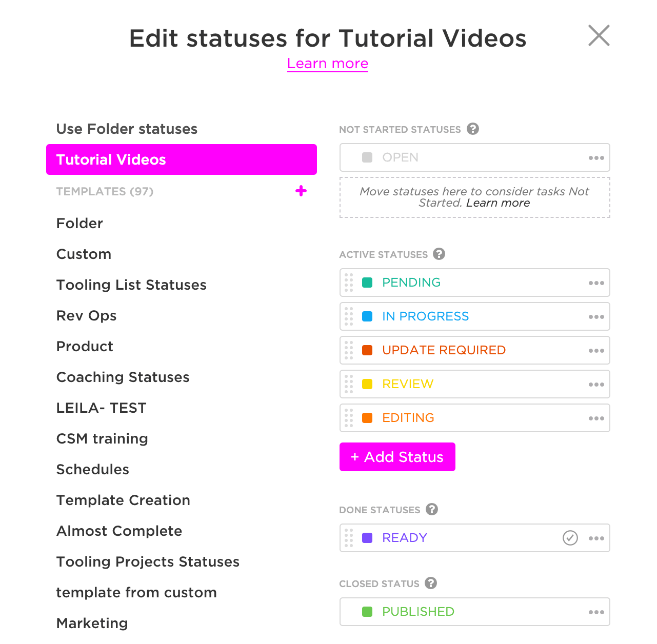This screenshot has width=657, height=644.
Task: Click the IN PROGRESS row drag handle
Action: coord(349,316)
